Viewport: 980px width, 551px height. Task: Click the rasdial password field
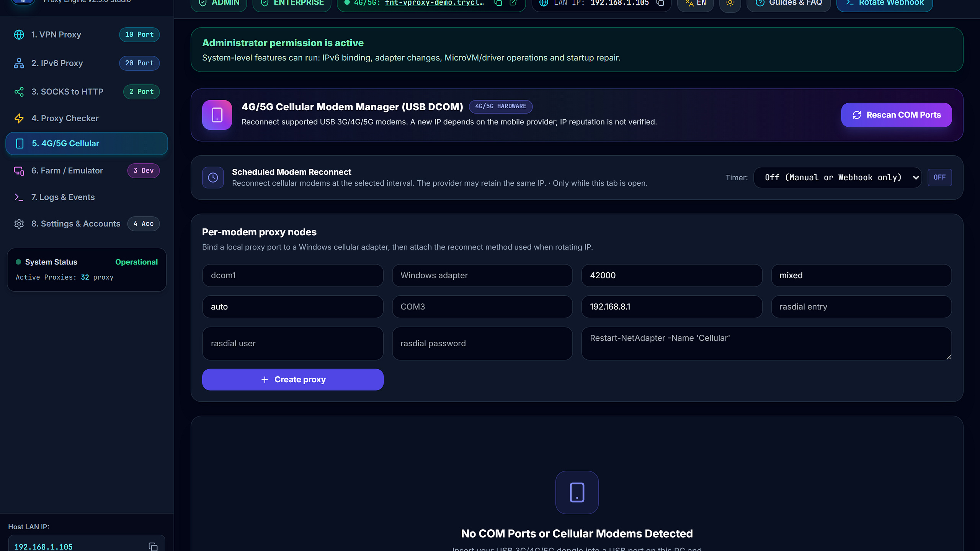pos(482,344)
